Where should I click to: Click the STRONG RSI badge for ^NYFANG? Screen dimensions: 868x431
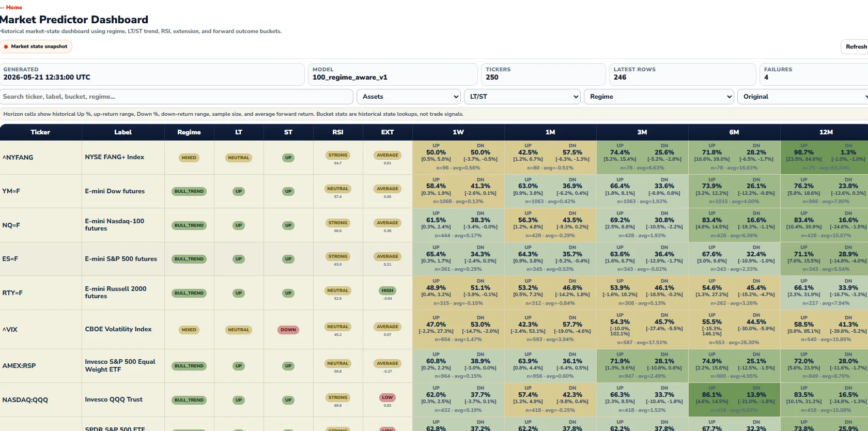coord(338,155)
